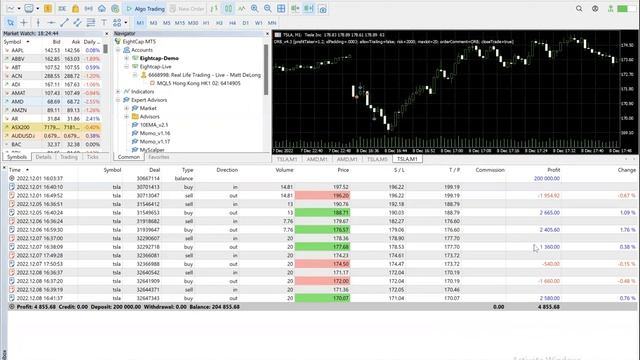Select the vertical line drawing tool
Screen dimensions: 640x360
coord(38,22)
